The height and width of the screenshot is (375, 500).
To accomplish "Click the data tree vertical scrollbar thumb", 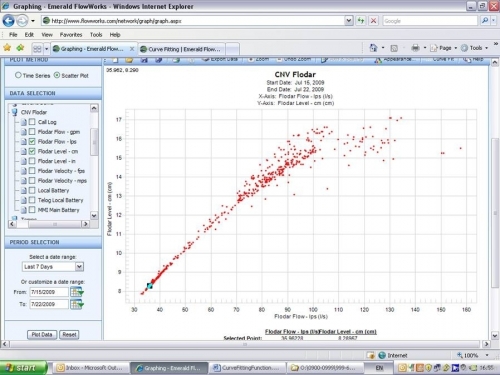I will [x=94, y=142].
